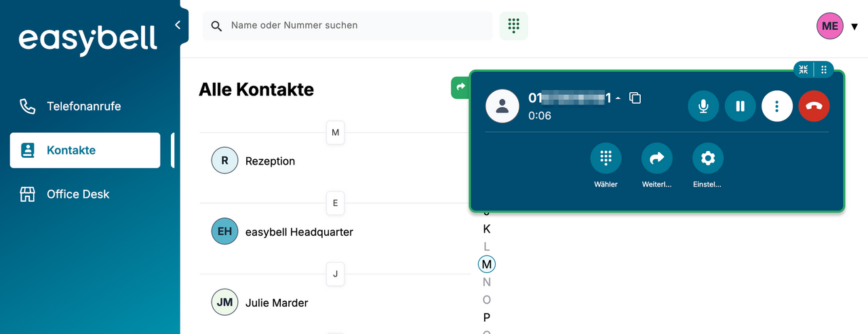This screenshot has width=868, height=334.
Task: Minimize the call widget window
Action: click(x=804, y=69)
